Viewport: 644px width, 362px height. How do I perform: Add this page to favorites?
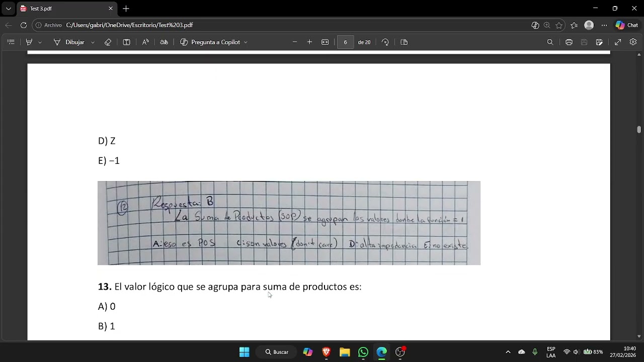click(x=559, y=25)
